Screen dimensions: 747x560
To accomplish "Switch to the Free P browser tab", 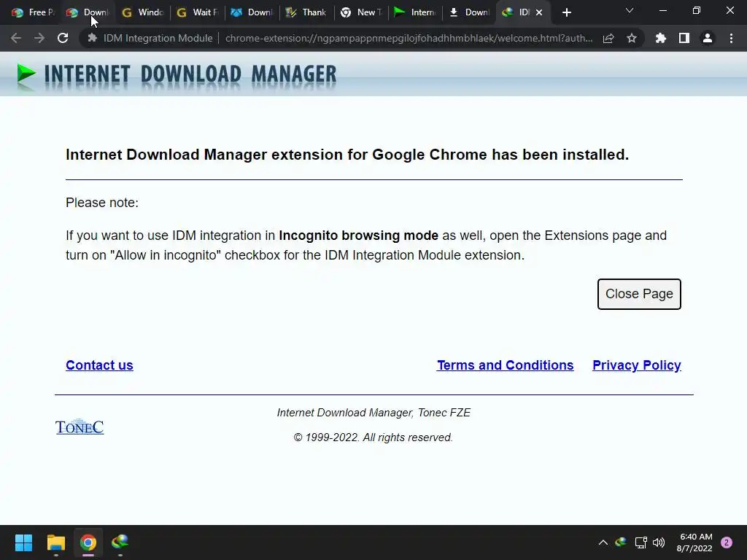I will pyautogui.click(x=33, y=12).
